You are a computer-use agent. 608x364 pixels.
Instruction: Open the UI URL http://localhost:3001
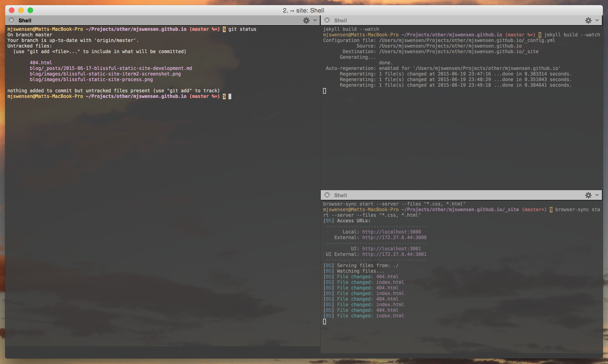coord(392,248)
